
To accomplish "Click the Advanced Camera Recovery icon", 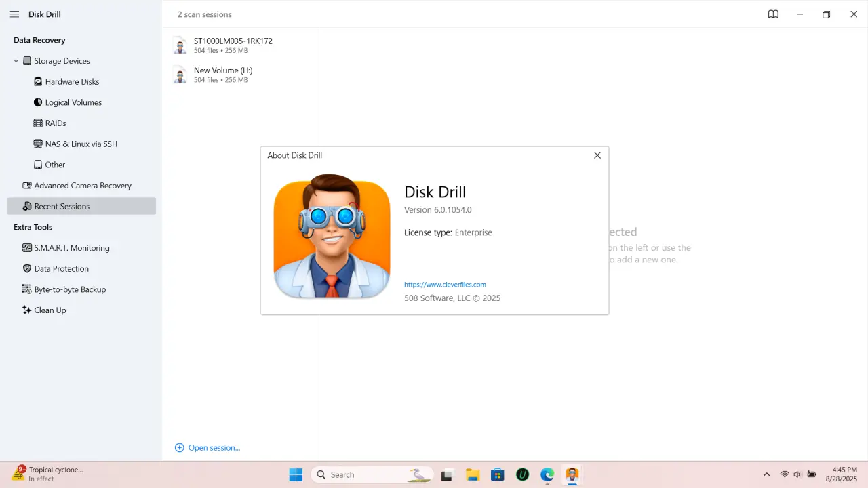I will [x=27, y=186].
